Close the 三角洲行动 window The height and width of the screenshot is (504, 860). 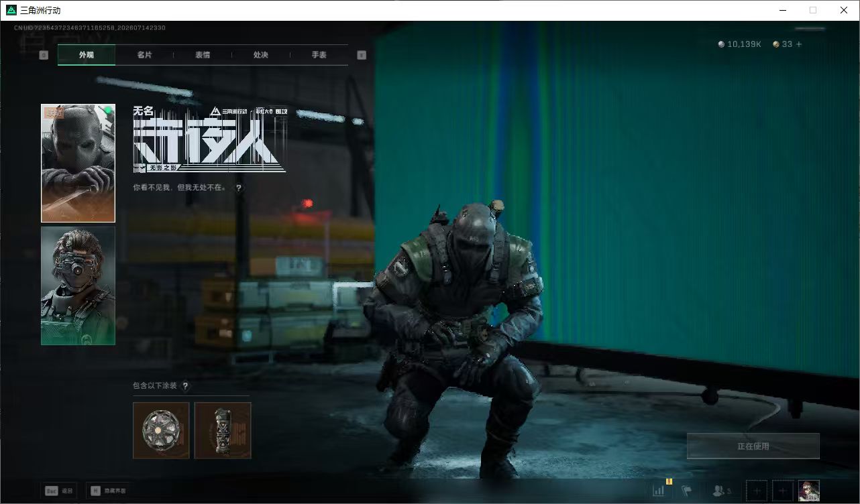click(844, 10)
